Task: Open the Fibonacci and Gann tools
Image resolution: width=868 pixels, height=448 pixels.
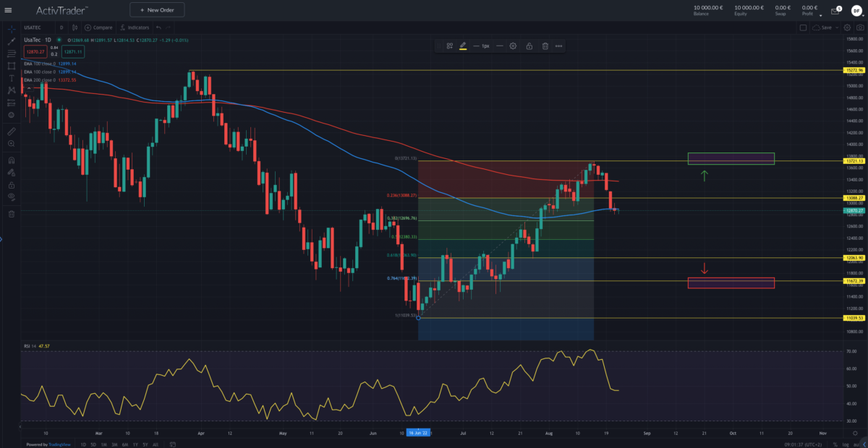Action: pyautogui.click(x=12, y=53)
